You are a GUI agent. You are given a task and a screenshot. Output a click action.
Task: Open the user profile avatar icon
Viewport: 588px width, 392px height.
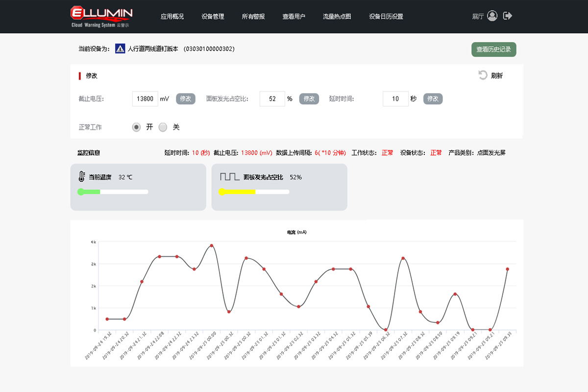pyautogui.click(x=492, y=16)
